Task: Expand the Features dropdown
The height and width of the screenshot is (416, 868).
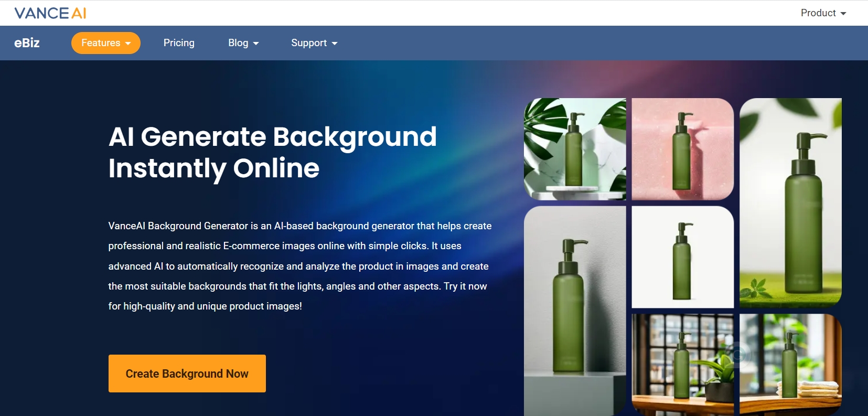Action: pyautogui.click(x=106, y=43)
